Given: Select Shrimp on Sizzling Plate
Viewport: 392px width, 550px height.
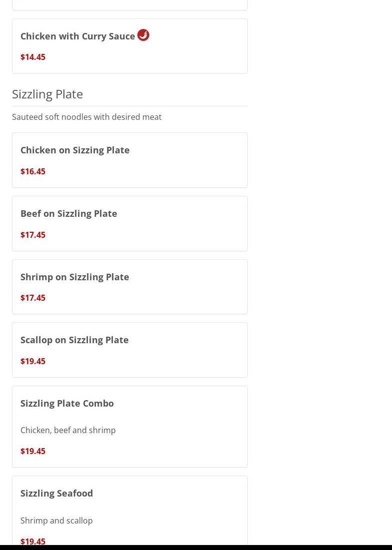Looking at the screenshot, I should (75, 277).
